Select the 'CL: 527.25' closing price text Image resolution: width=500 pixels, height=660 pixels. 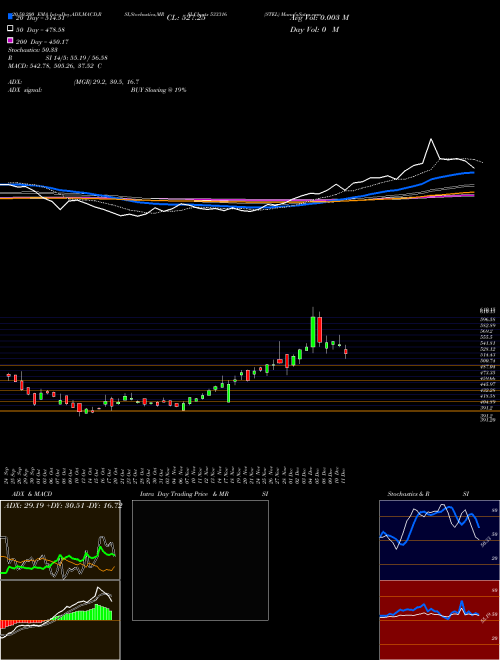186,18
